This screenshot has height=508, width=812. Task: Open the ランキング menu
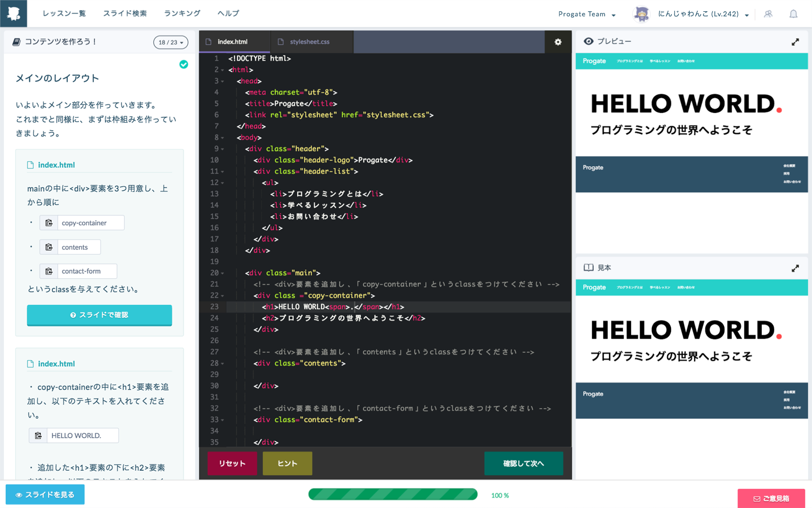pyautogui.click(x=182, y=14)
